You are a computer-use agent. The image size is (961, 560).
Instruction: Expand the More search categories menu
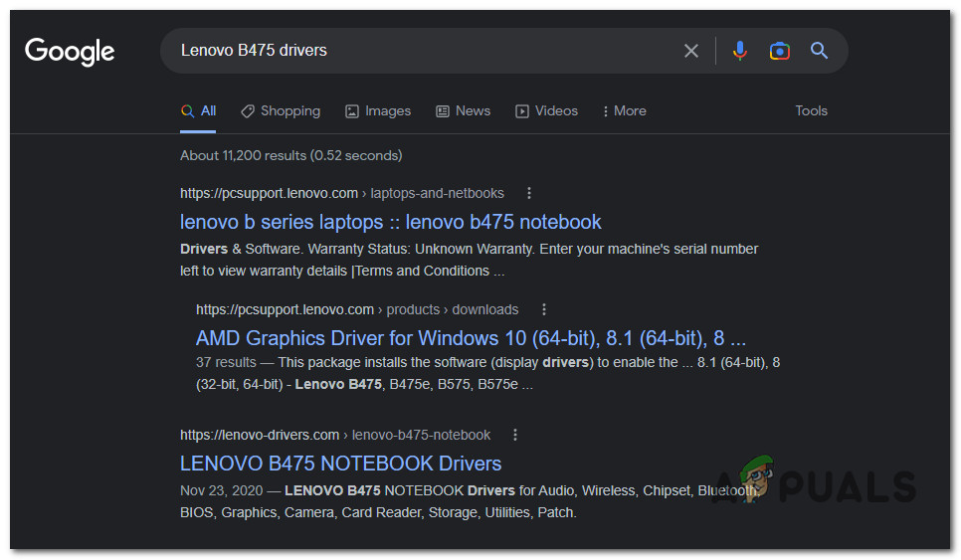click(x=625, y=110)
